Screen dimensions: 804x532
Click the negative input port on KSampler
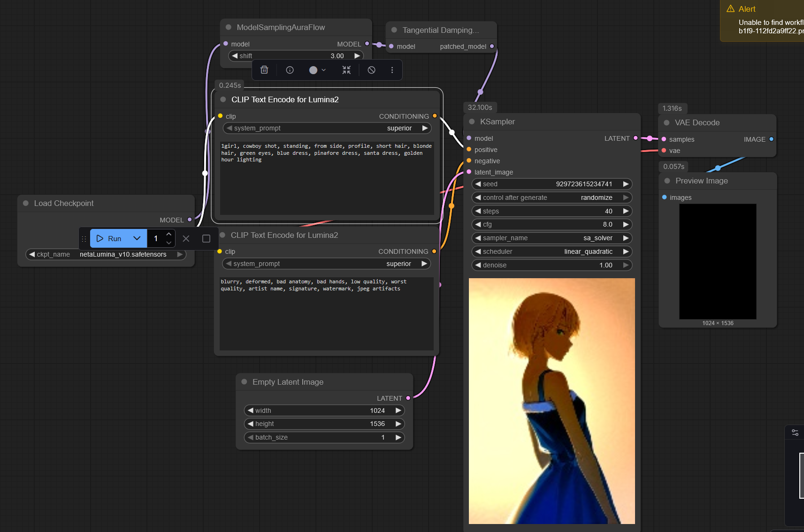point(469,160)
